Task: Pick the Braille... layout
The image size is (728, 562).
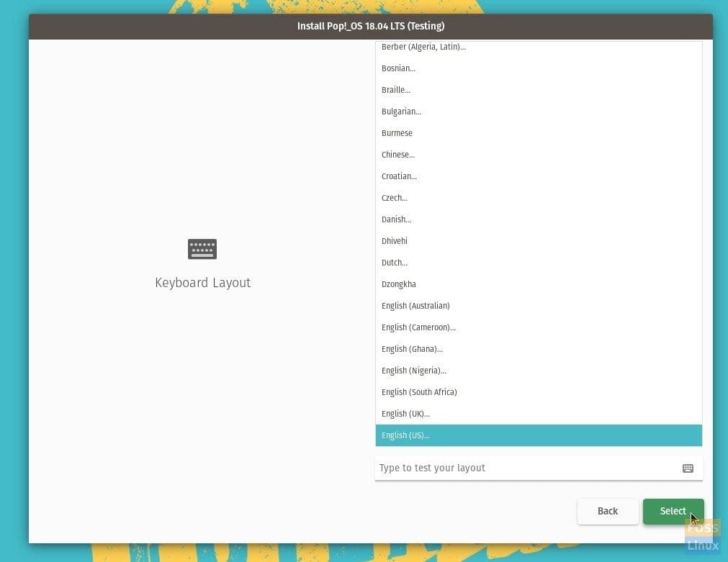Action: click(539, 90)
